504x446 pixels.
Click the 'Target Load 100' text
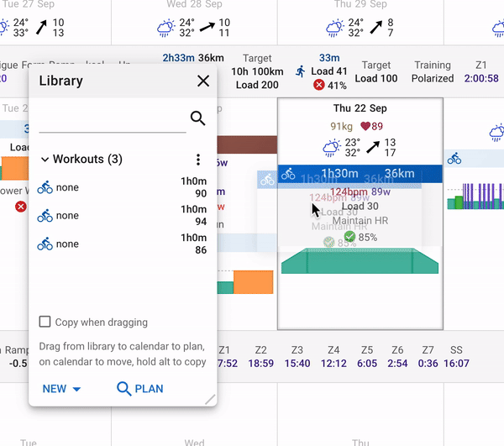[376, 71]
